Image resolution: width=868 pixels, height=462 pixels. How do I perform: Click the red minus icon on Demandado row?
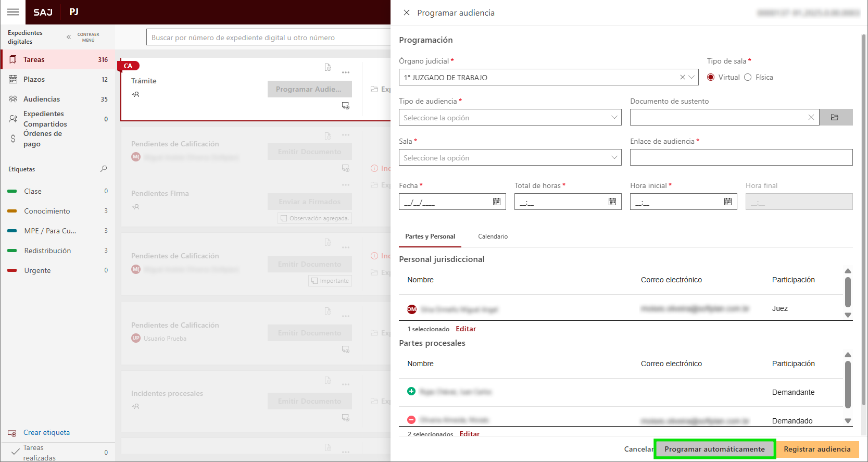click(411, 419)
